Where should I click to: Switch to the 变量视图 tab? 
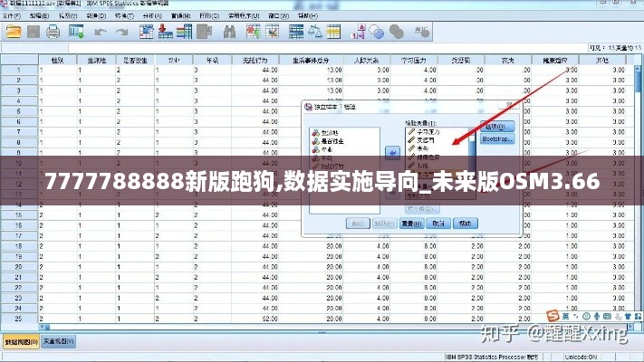pos(59,341)
